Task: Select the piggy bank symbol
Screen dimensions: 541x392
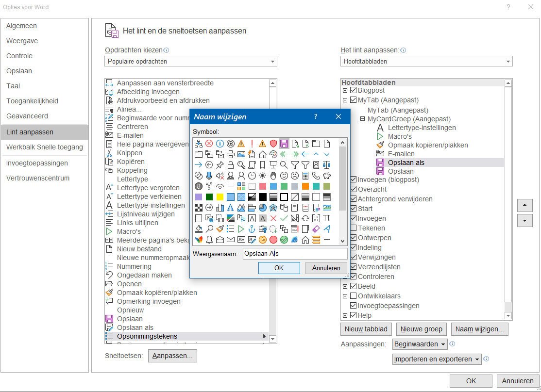Action: point(327,176)
